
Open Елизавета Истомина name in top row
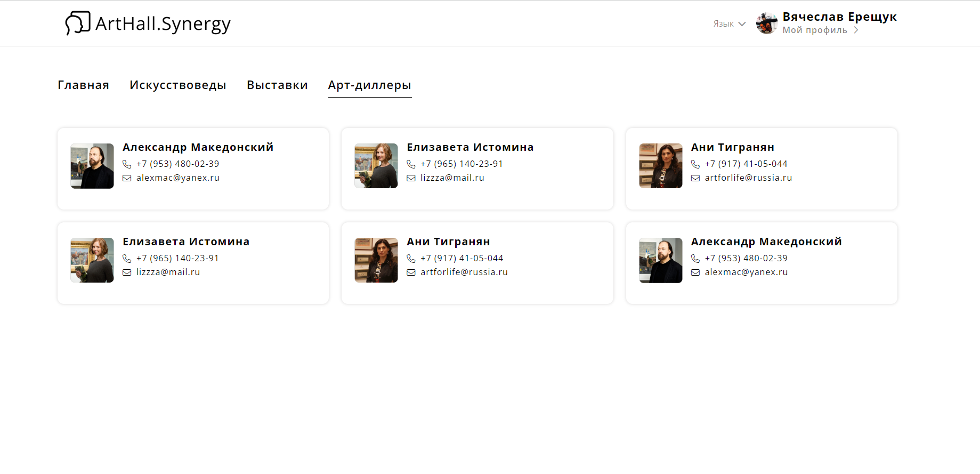(x=470, y=147)
